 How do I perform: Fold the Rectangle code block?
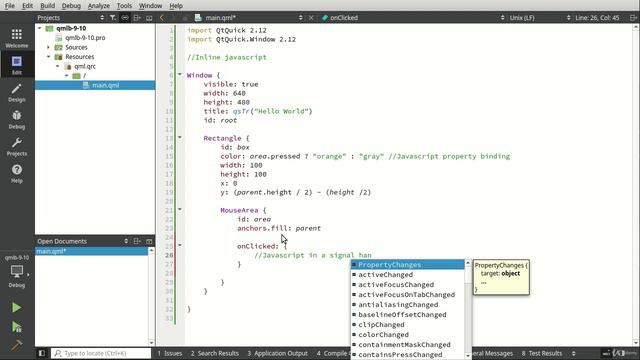(x=180, y=138)
